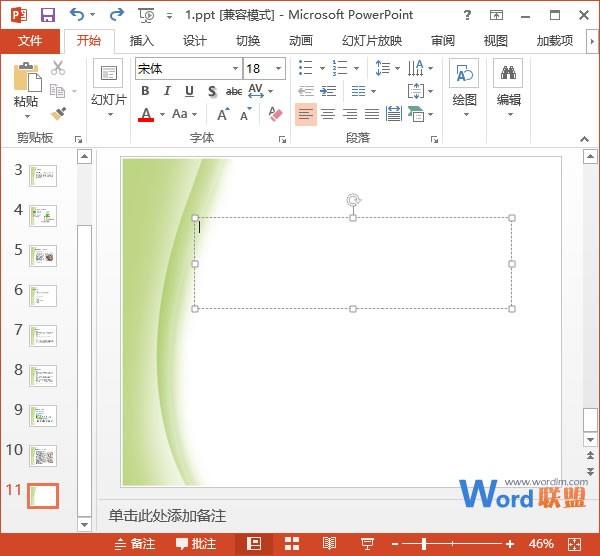Cut selection with the scissors icon
Screen dimensions: 600x556
coord(58,68)
